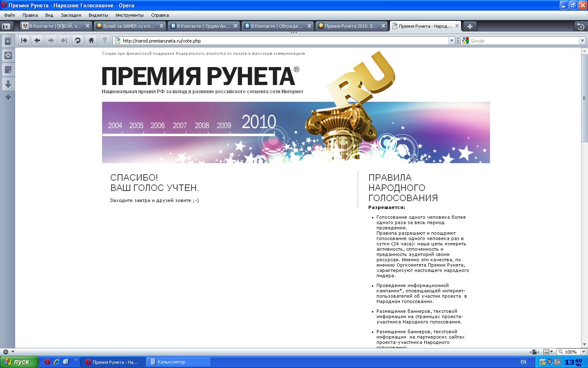
Task: Open the Notes panel icon
Action: click(8, 70)
